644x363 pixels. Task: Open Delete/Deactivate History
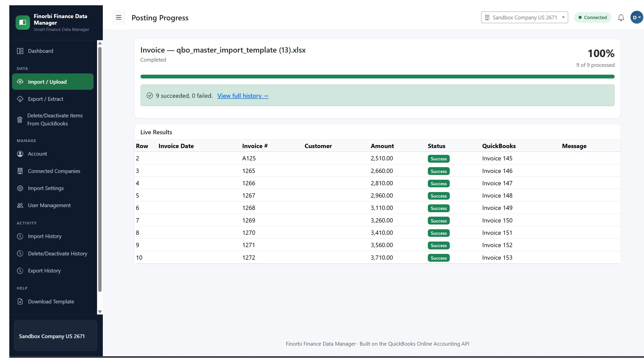coord(53,253)
